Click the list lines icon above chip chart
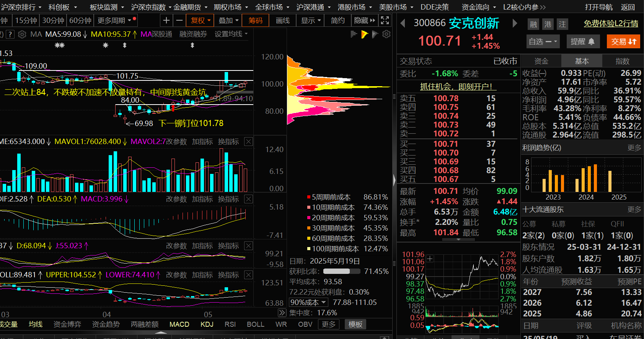Screen dimensions: 644x339 354,34
